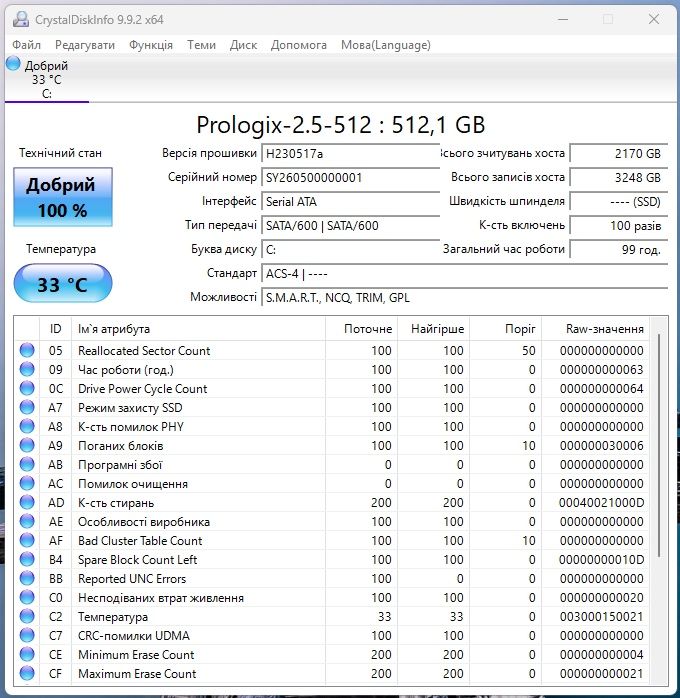Click status orb for Режим захисту SSD row
Image resolution: width=680 pixels, height=698 pixels.
(x=27, y=407)
